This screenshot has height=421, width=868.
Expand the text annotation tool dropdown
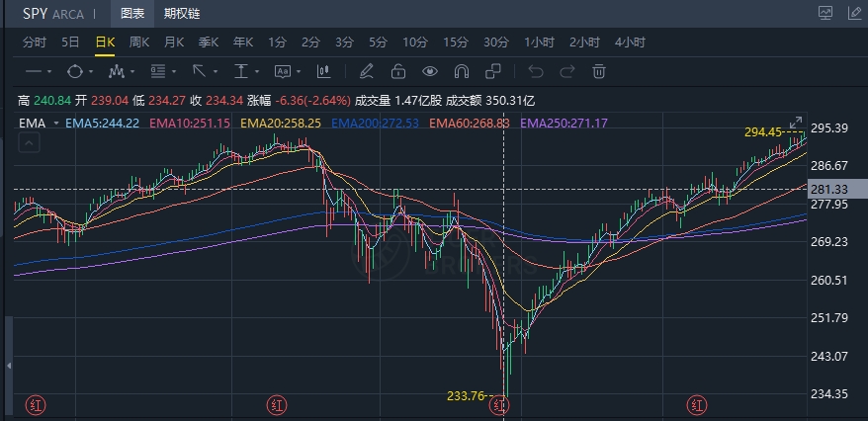click(x=299, y=72)
